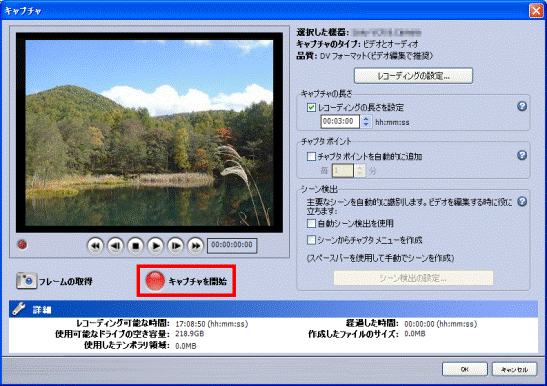Step back one frame

(x=115, y=246)
